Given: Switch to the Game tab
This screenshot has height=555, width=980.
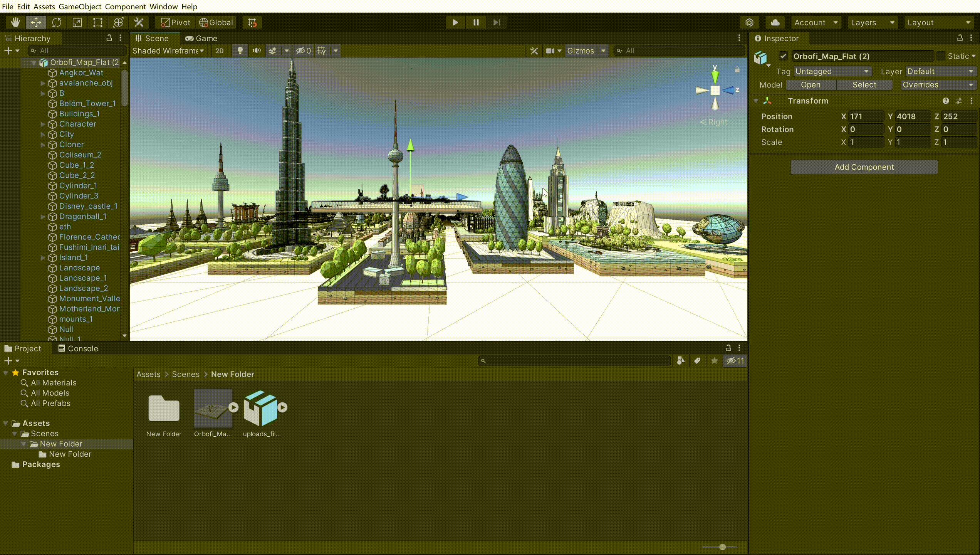Looking at the screenshot, I should tap(201, 38).
